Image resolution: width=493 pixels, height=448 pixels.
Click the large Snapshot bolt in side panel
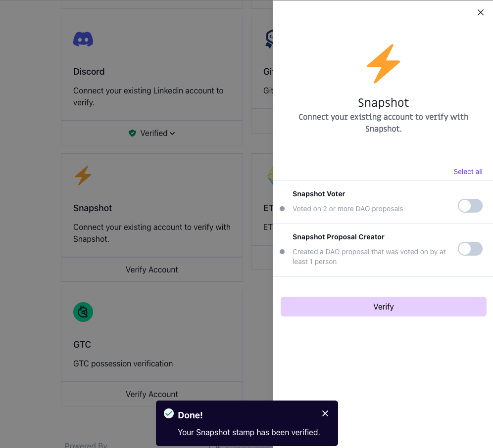(383, 64)
